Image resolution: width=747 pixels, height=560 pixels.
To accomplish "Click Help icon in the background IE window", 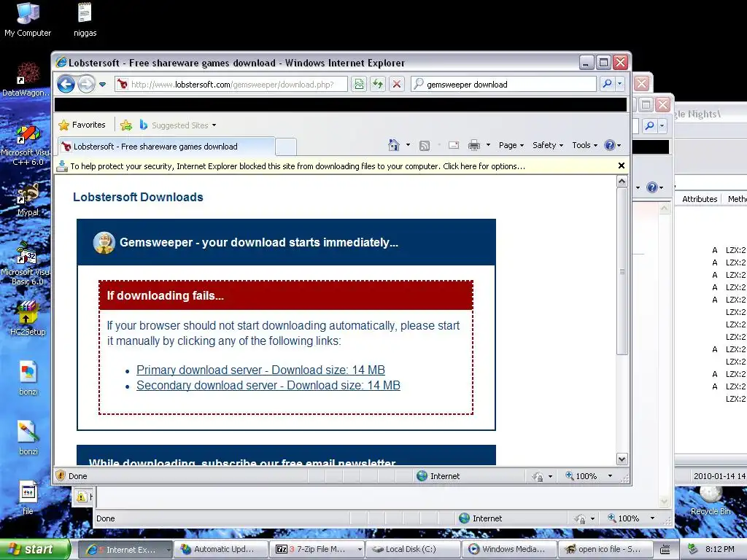I will [x=651, y=187].
